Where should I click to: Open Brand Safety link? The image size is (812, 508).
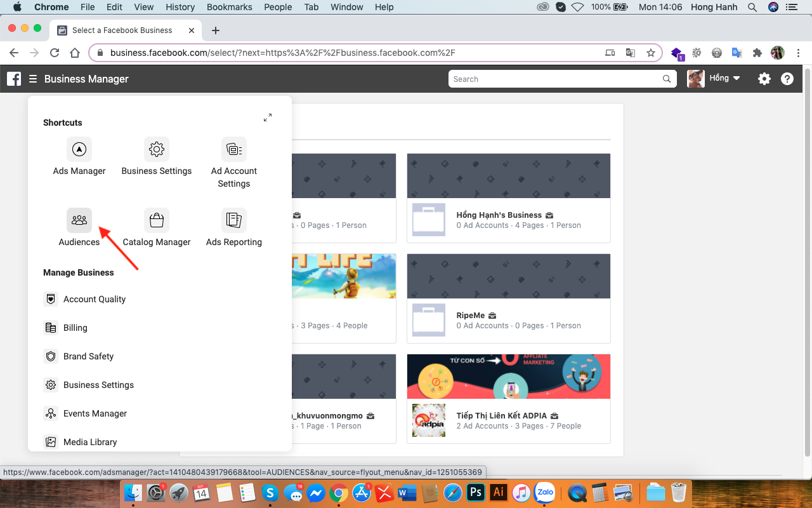(x=88, y=356)
